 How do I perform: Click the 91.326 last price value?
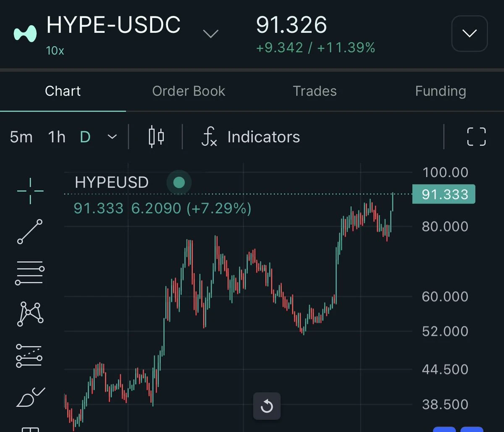(291, 25)
